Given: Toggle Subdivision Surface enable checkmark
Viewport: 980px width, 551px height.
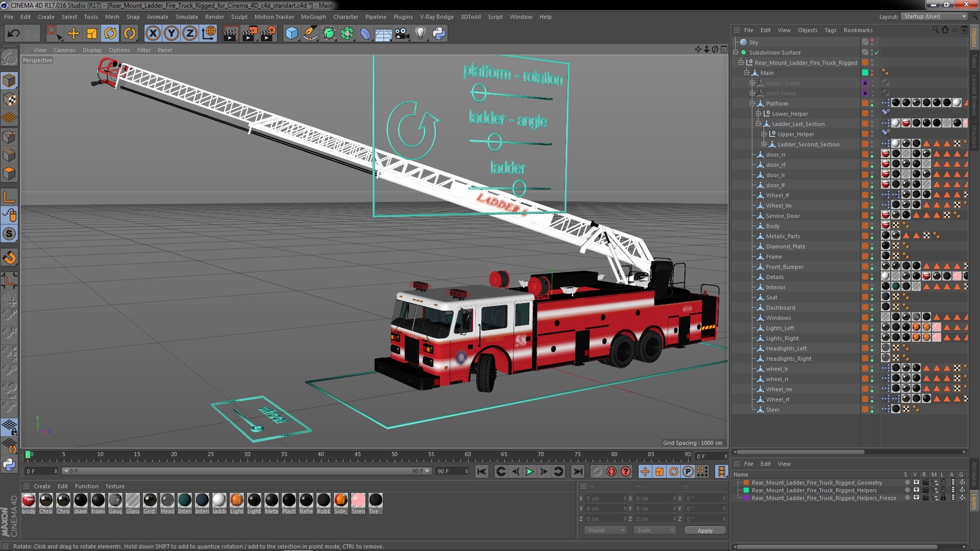Looking at the screenshot, I should [877, 53].
